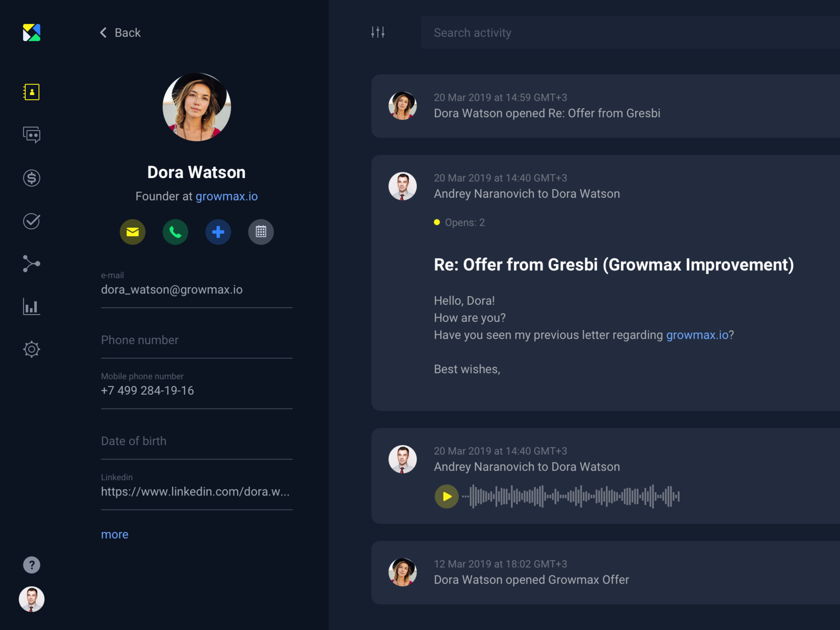The height and width of the screenshot is (630, 840).
Task: Open the calendar icon next to the contact actions
Action: tap(261, 232)
